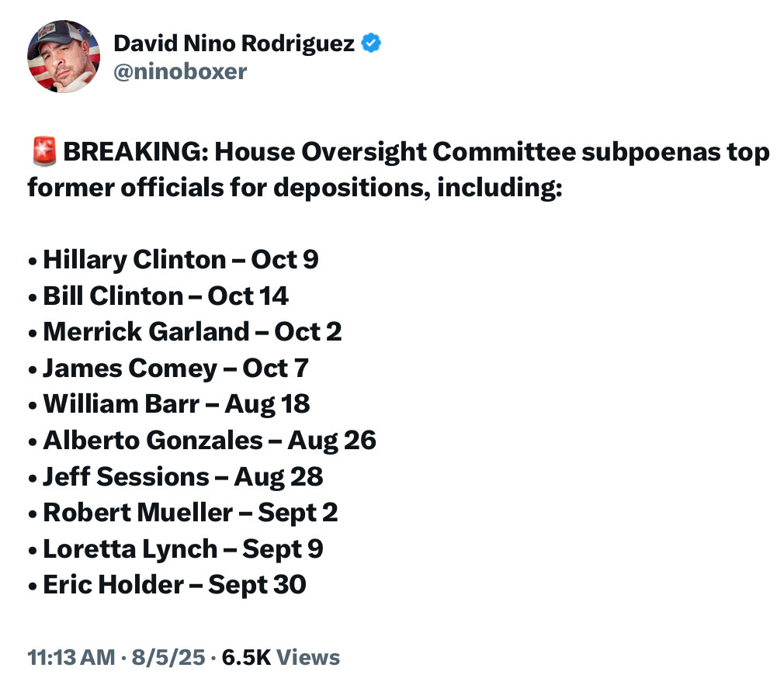The width and height of the screenshot is (784, 685).
Task: Select the Hillary Clinton – Oct 9 line
Action: coord(180,259)
